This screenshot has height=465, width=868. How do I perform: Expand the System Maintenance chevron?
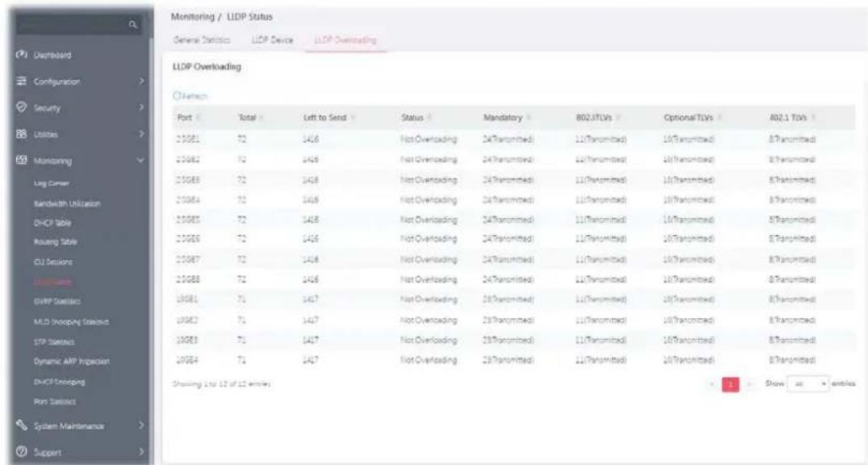point(141,425)
